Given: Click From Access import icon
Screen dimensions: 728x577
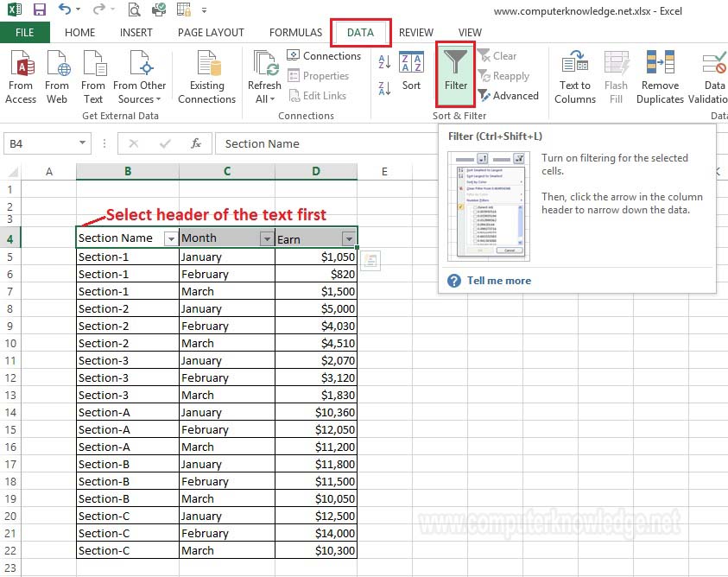Looking at the screenshot, I should tap(21, 77).
